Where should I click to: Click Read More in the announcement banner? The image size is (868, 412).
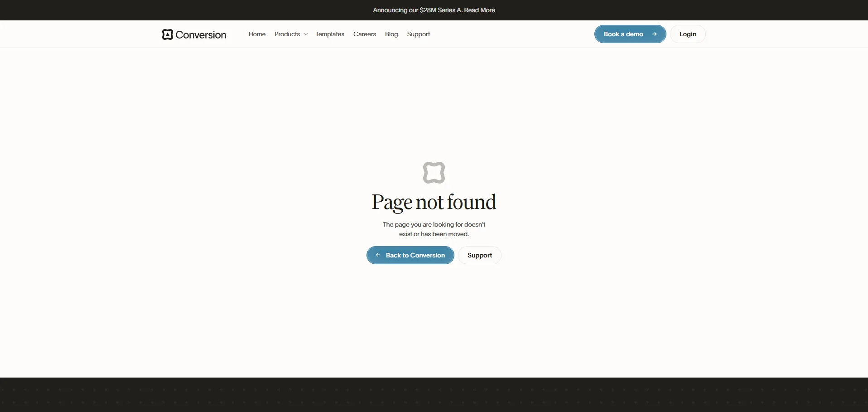pos(479,10)
